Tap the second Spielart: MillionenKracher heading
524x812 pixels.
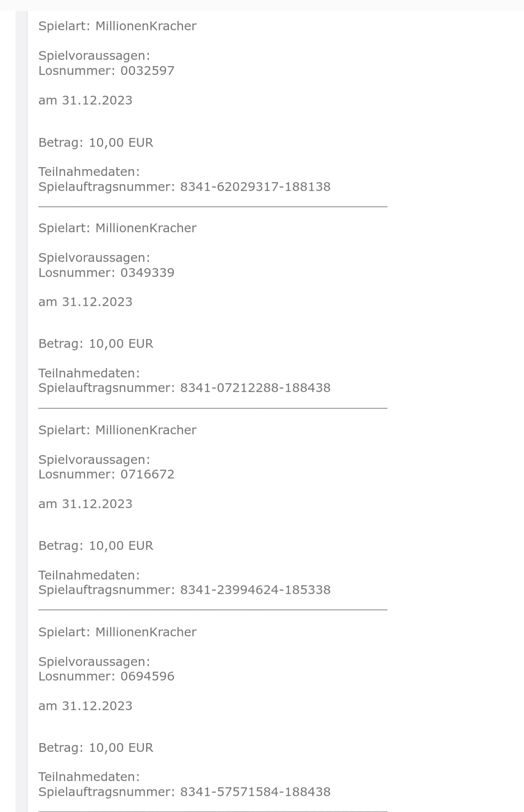(117, 228)
